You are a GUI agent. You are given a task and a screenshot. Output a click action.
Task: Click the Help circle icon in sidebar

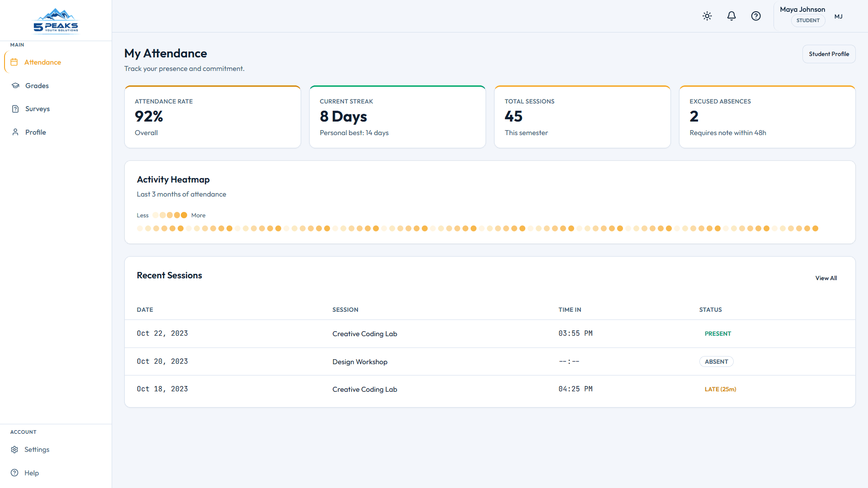[14, 473]
